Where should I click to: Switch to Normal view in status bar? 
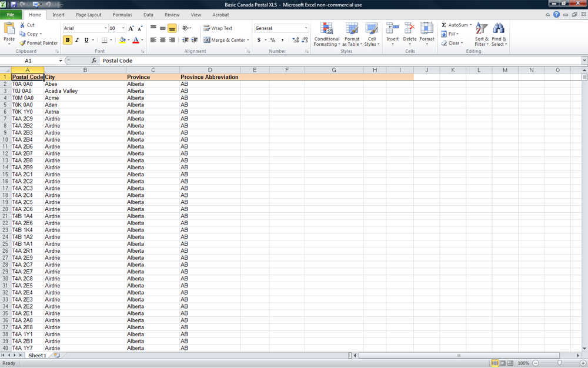tap(495, 363)
